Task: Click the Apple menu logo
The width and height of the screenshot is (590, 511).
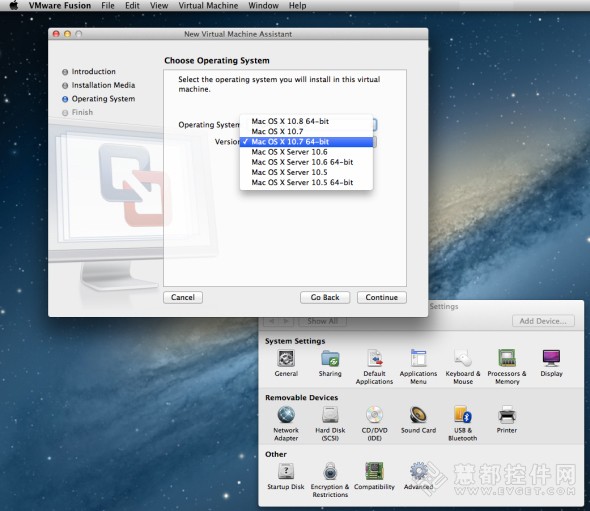Action: click(x=14, y=5)
